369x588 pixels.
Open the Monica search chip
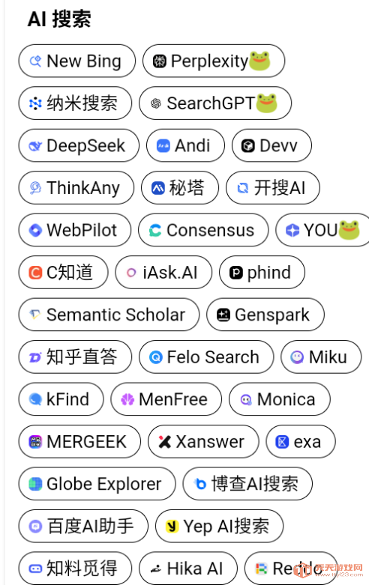(280, 399)
